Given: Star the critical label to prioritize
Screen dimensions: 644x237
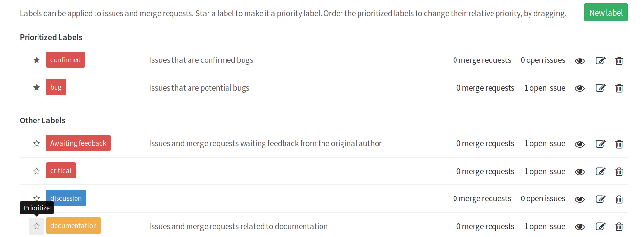Looking at the screenshot, I should 37,171.
